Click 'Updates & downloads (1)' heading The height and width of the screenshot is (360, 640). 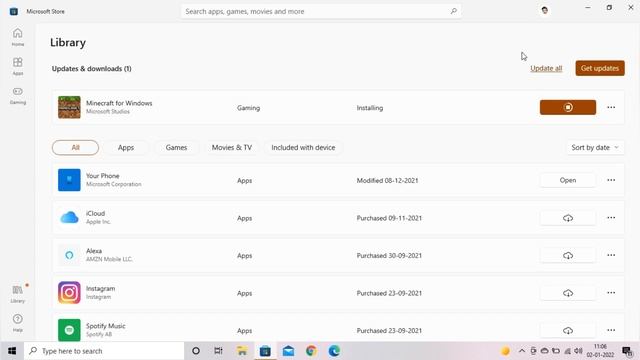click(91, 69)
